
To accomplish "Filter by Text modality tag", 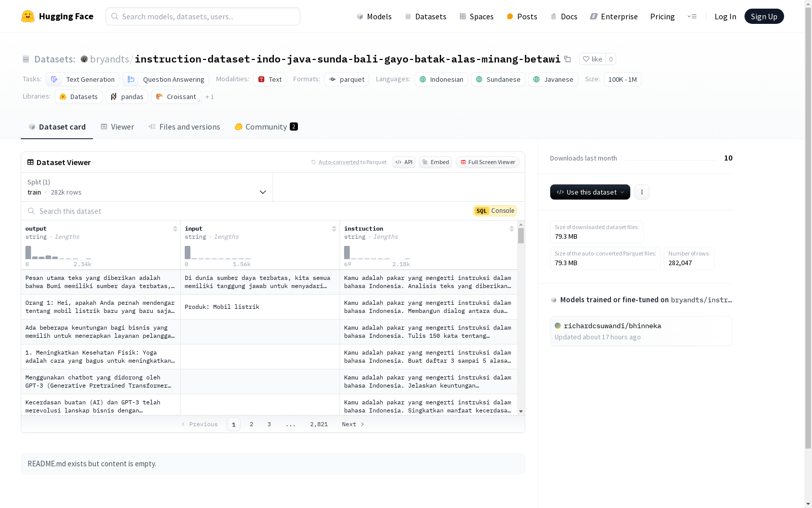I will click(270, 79).
